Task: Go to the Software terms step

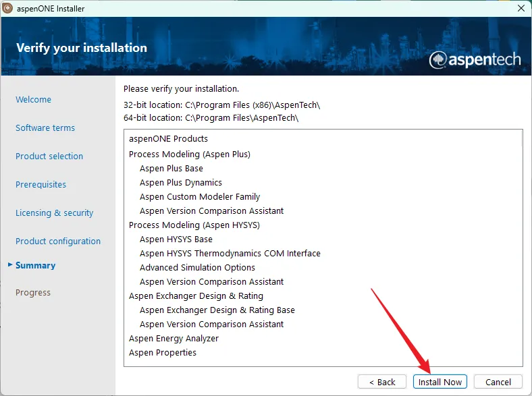Action: coord(45,128)
